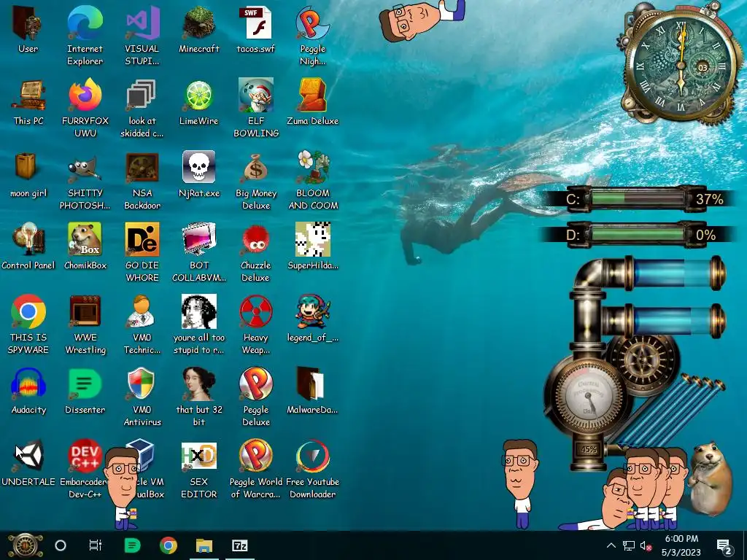747x560 pixels.
Task: Launch SHITTY PHOTOSH... GIMP shortcut
Action: 85,181
